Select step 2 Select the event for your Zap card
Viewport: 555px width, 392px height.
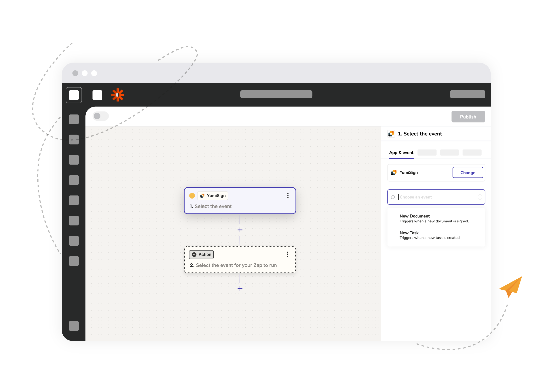[x=240, y=260]
